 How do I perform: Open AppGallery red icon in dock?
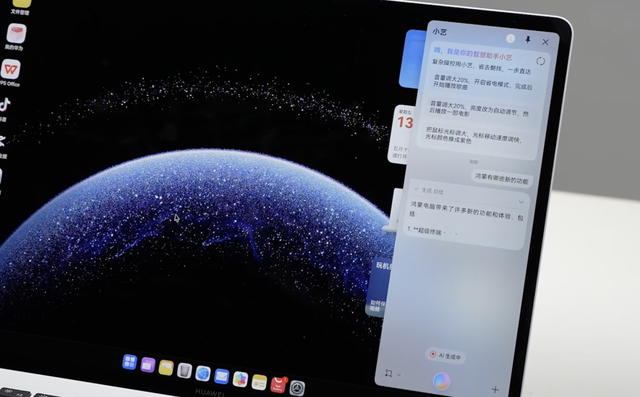(278, 385)
